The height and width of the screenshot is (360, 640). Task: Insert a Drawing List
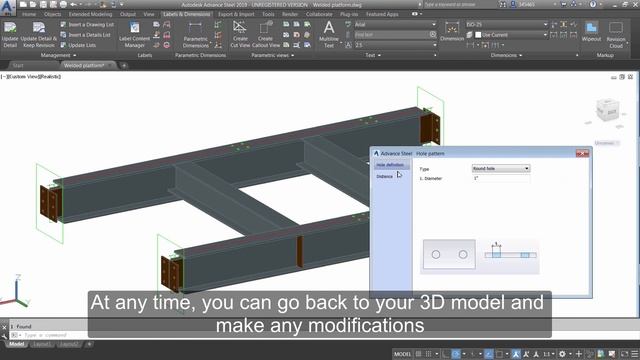(87, 24)
